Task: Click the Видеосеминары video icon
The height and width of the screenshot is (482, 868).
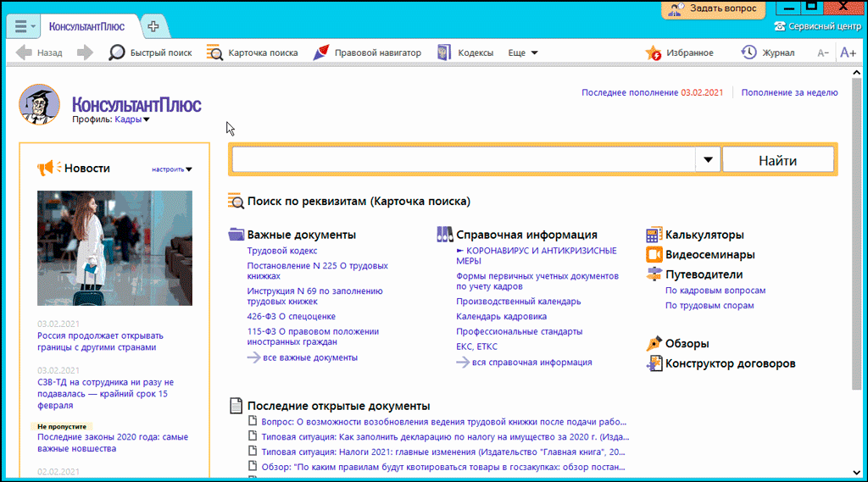Action: click(x=654, y=255)
